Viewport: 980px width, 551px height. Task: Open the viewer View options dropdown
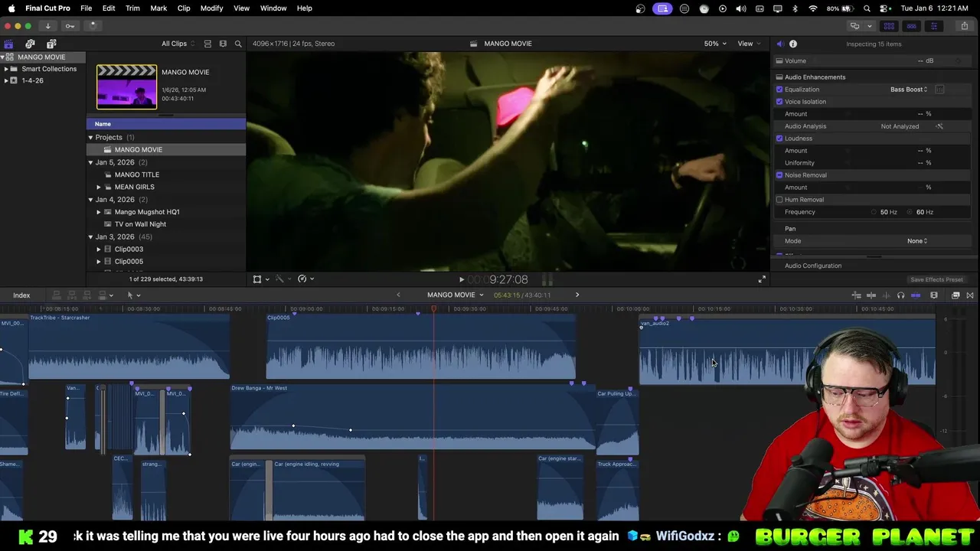[748, 44]
